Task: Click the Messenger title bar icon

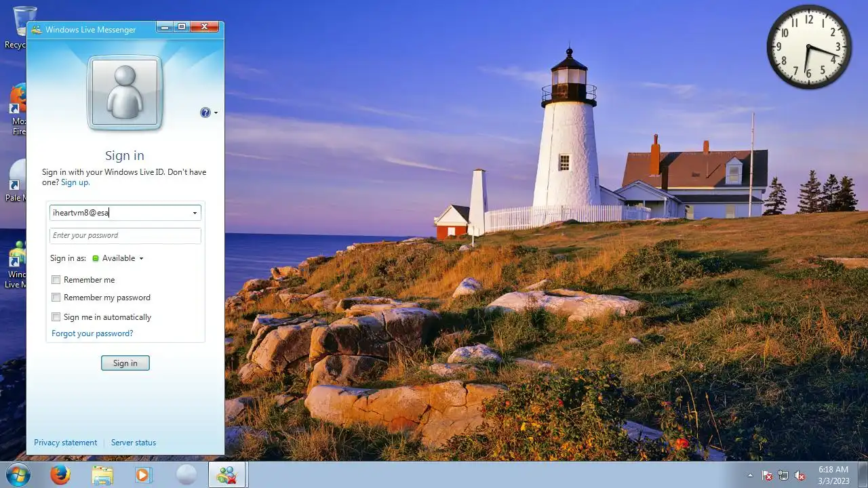Action: 37,30
